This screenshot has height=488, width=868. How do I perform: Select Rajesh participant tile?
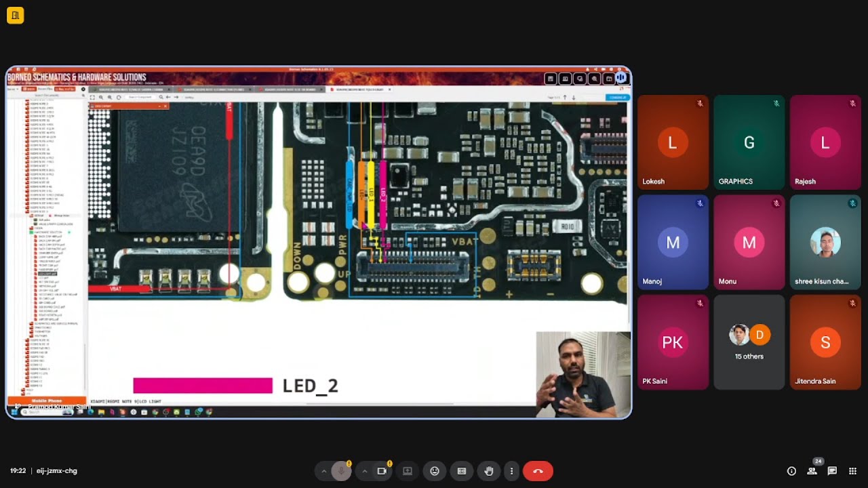point(825,142)
